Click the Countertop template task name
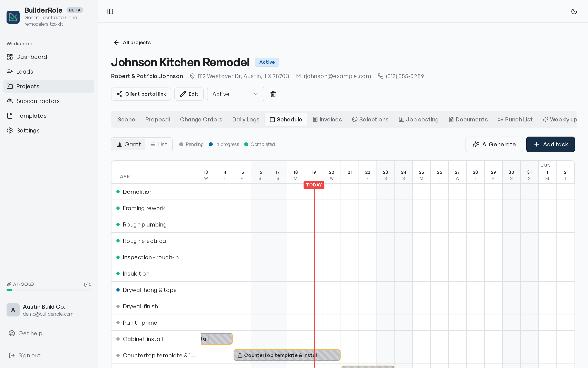Screen dimensions: 588x368 (x=159, y=355)
